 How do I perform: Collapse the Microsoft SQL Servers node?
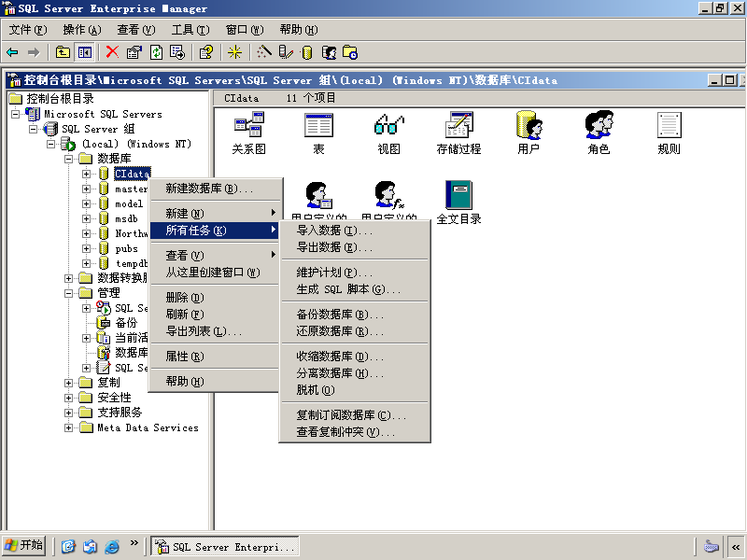pos(16,114)
